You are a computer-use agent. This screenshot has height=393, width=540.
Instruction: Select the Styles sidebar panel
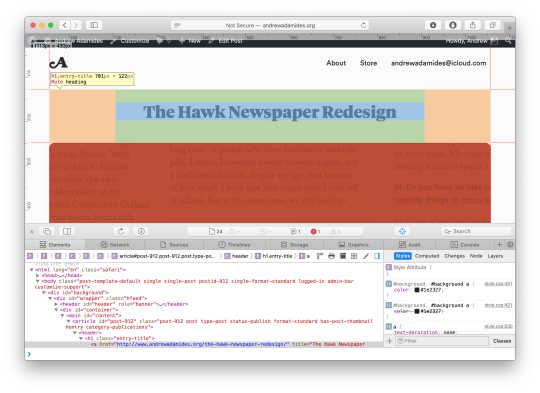[403, 256]
